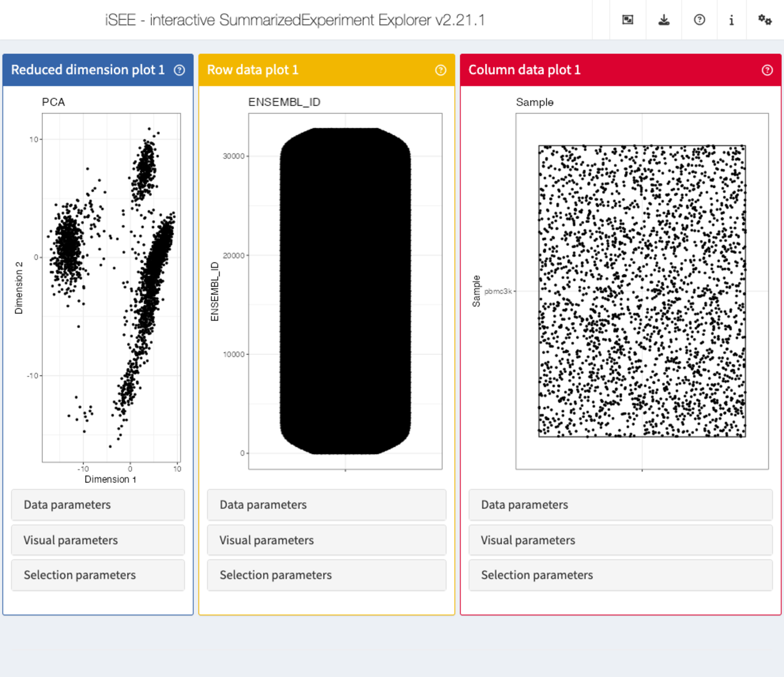The width and height of the screenshot is (784, 677).
Task: Click the 'Sample' plot title above plot
Action: coord(535,102)
